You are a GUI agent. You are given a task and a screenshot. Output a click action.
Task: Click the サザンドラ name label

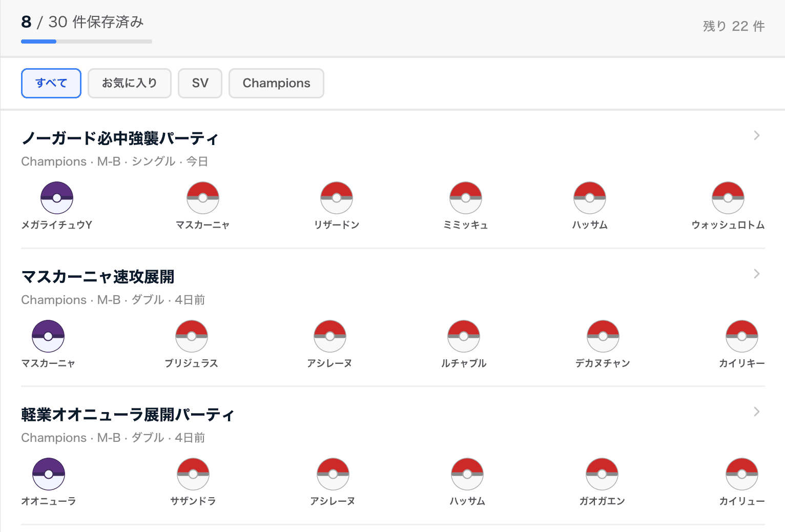(x=193, y=501)
